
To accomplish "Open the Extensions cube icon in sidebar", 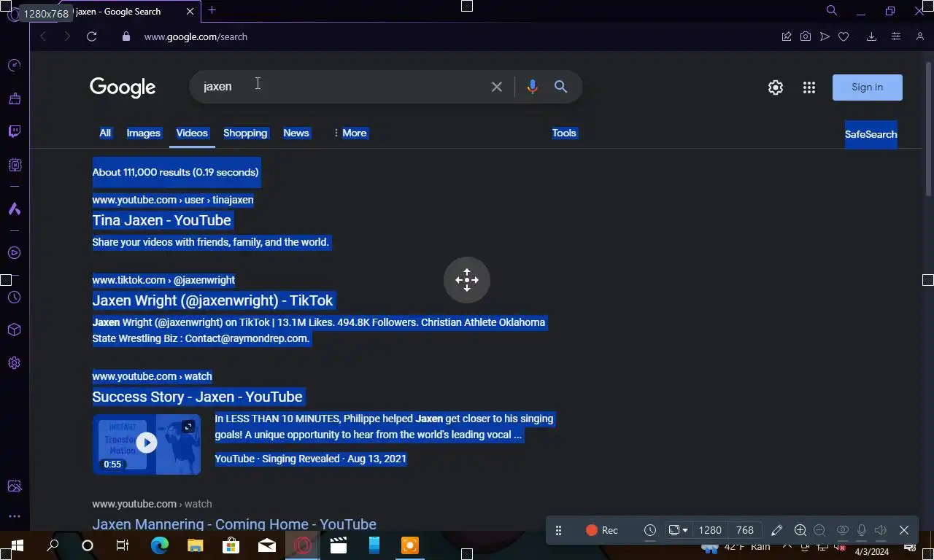I will tap(14, 330).
